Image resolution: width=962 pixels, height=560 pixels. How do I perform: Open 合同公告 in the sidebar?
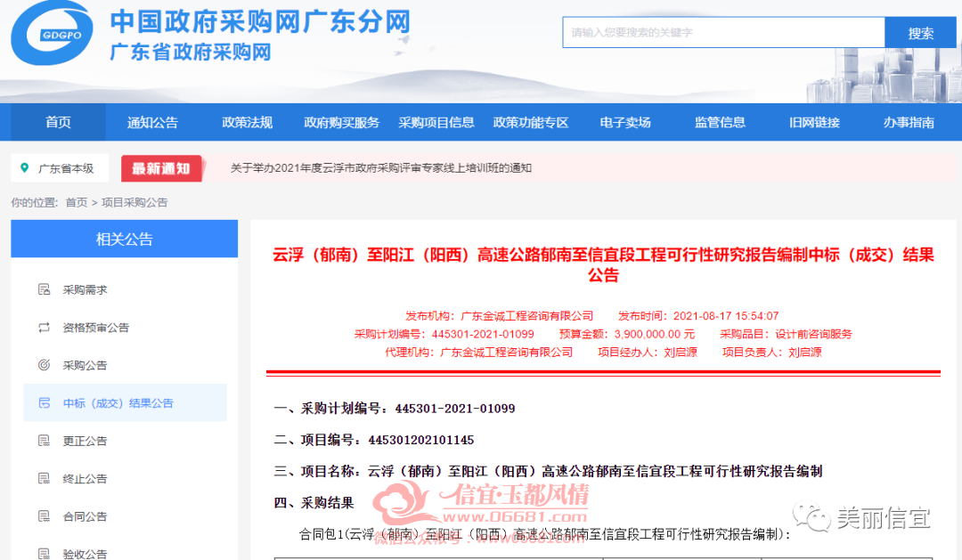(85, 516)
